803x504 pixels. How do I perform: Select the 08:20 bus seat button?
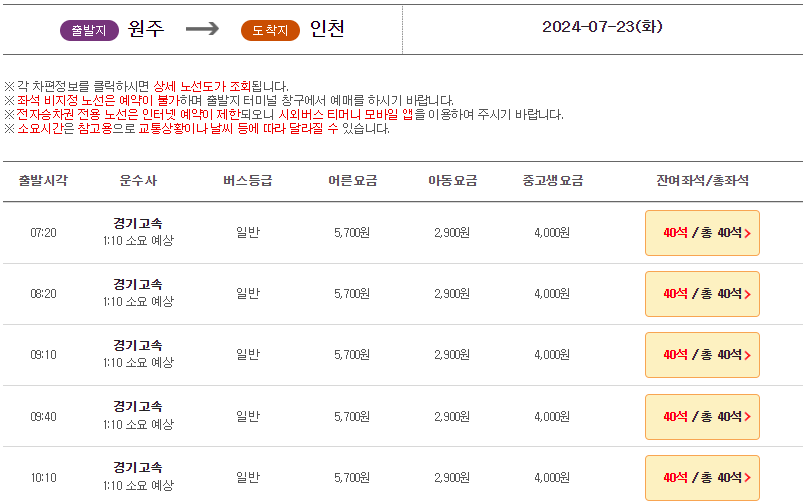coord(702,294)
